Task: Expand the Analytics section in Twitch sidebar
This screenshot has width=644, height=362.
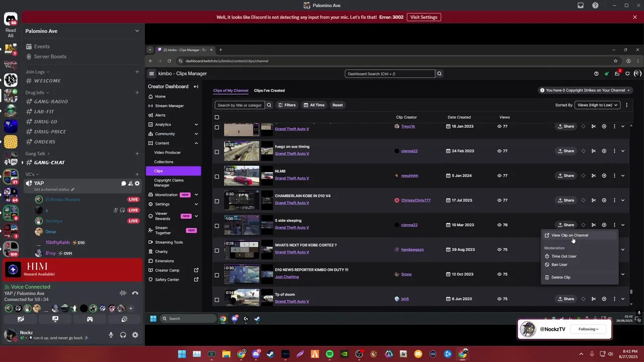Action: [x=196, y=124]
